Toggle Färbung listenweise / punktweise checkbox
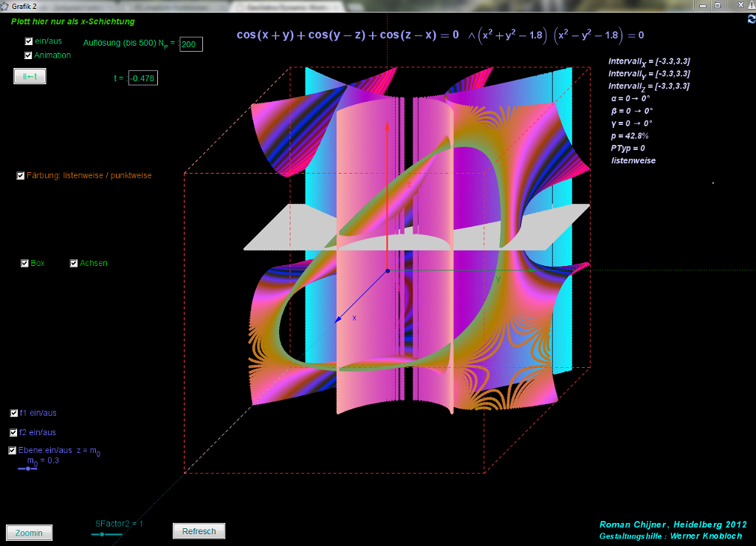Viewport: 756px width, 546px height. click(21, 176)
